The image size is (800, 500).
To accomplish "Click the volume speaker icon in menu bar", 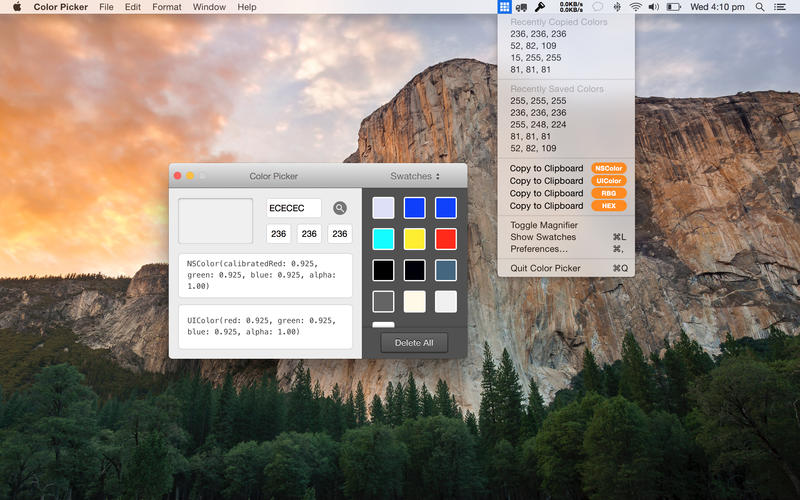I will click(x=654, y=7).
